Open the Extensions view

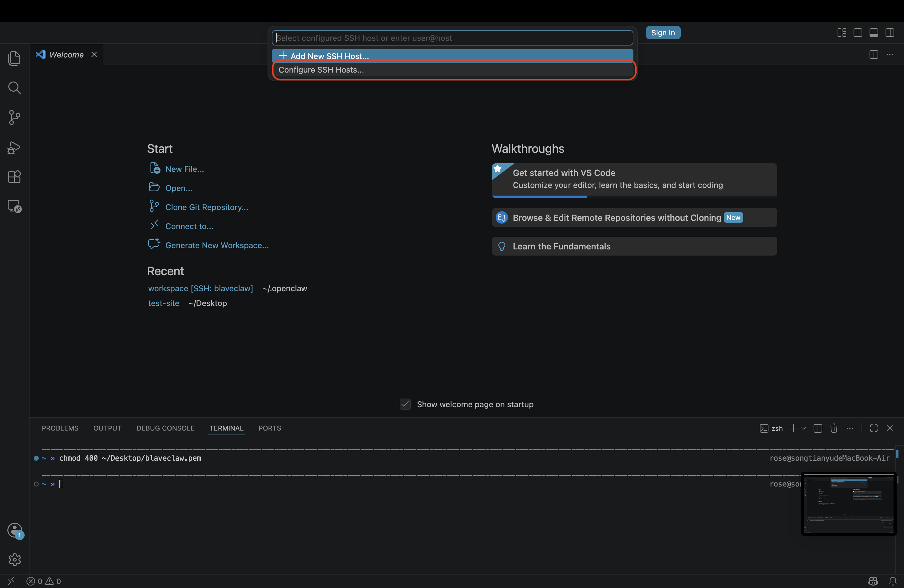pos(14,177)
